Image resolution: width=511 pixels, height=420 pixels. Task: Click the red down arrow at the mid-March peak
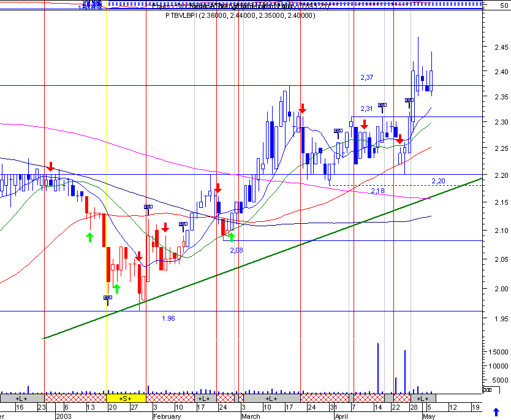click(x=303, y=109)
